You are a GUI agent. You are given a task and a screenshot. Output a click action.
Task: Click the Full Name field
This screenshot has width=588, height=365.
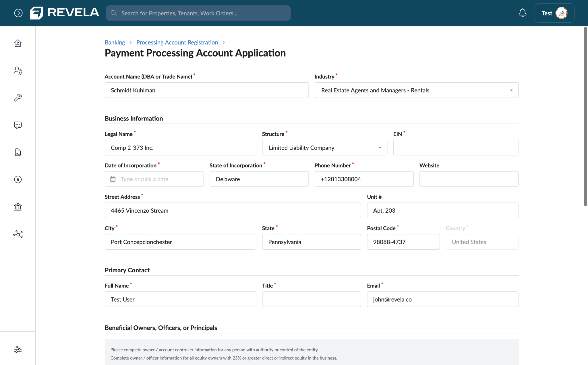(180, 299)
